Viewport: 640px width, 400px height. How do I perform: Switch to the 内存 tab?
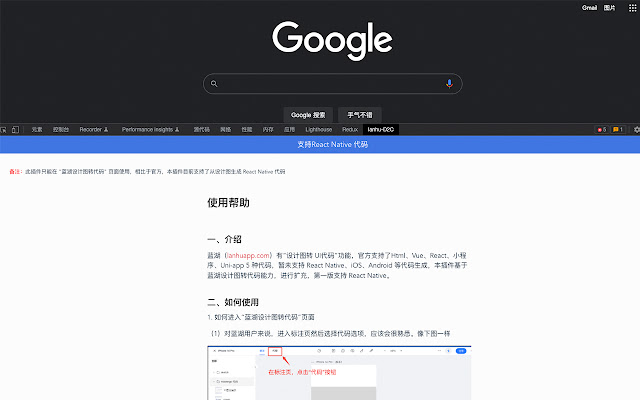(x=268, y=130)
